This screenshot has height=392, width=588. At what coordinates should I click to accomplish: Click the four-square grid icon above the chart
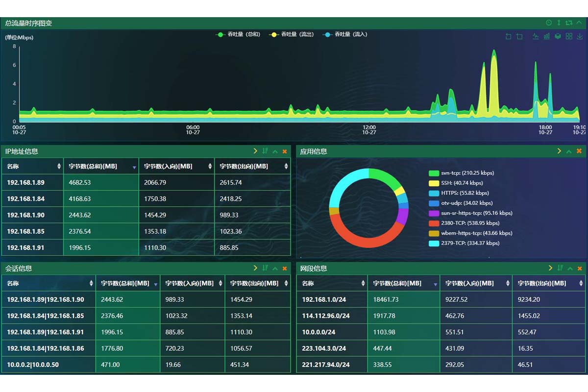[569, 36]
